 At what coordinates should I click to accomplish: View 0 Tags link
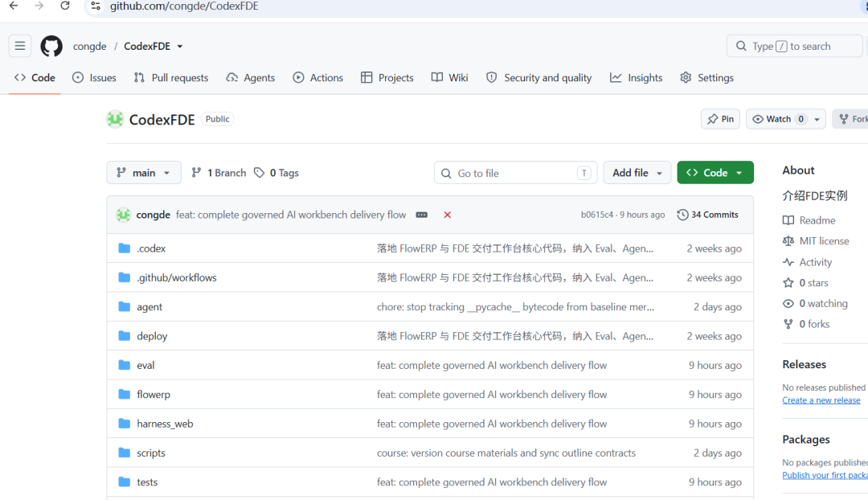(x=276, y=173)
